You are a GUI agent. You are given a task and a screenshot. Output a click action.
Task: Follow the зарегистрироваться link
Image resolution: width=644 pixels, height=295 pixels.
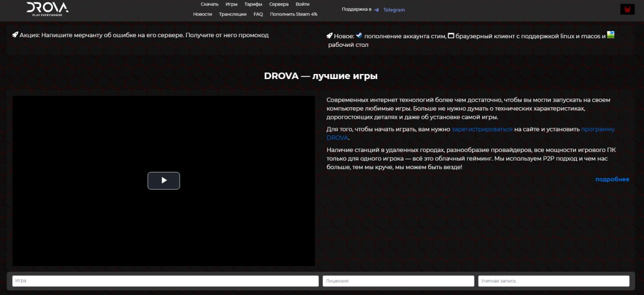tap(481, 129)
